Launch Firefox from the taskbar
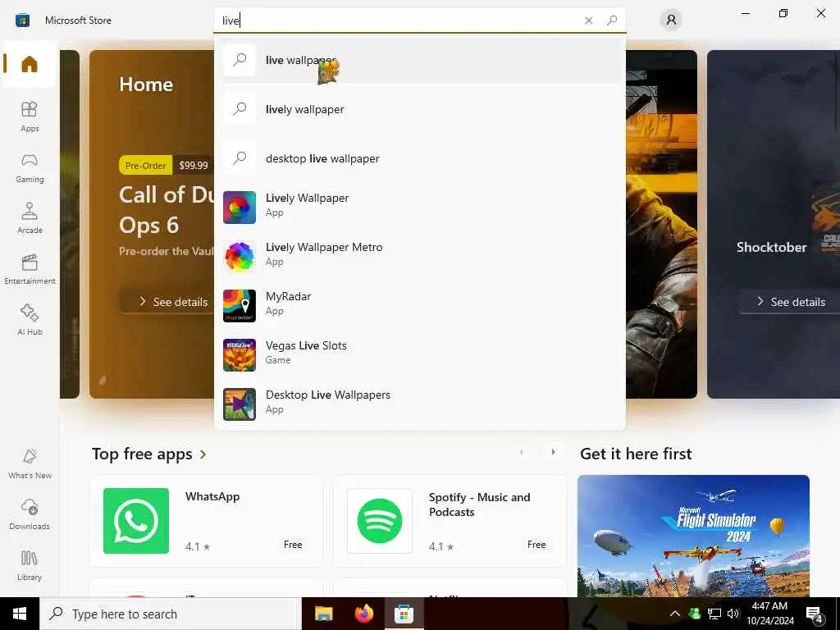 click(363, 614)
